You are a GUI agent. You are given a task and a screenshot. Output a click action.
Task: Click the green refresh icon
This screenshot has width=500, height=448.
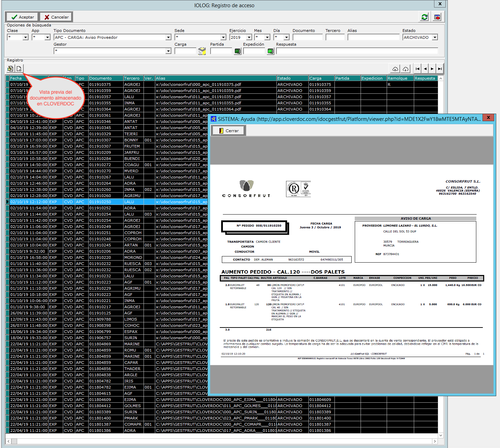coord(424,17)
